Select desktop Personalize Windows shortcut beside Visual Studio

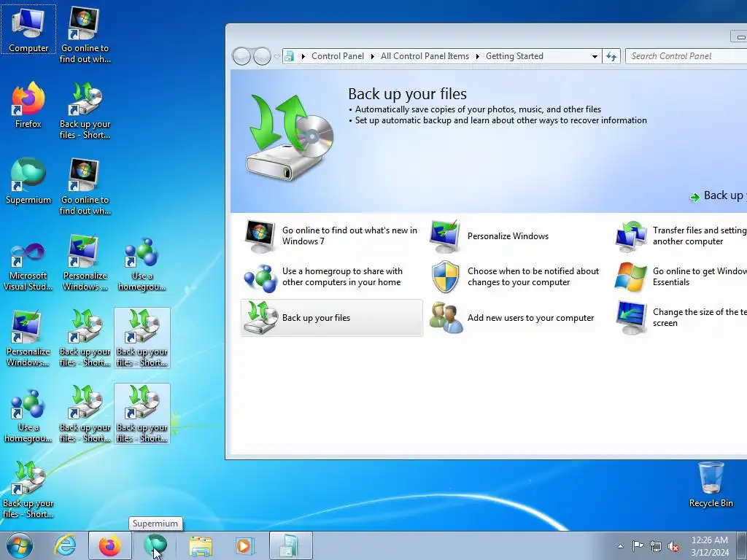pyautogui.click(x=85, y=262)
